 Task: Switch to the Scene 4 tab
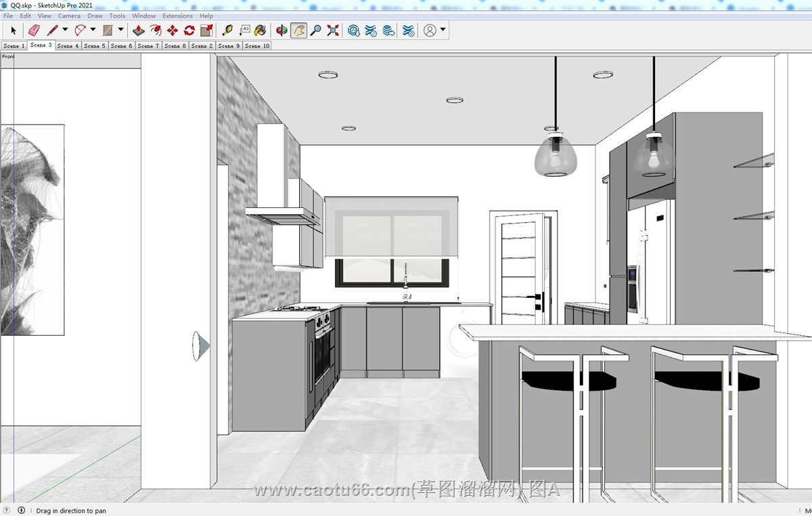[x=68, y=46]
